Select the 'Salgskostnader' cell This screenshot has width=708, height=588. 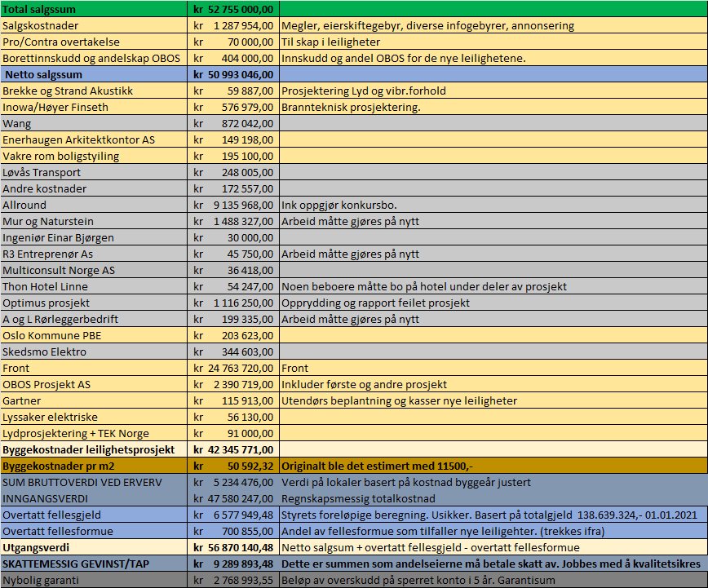click(x=94, y=25)
